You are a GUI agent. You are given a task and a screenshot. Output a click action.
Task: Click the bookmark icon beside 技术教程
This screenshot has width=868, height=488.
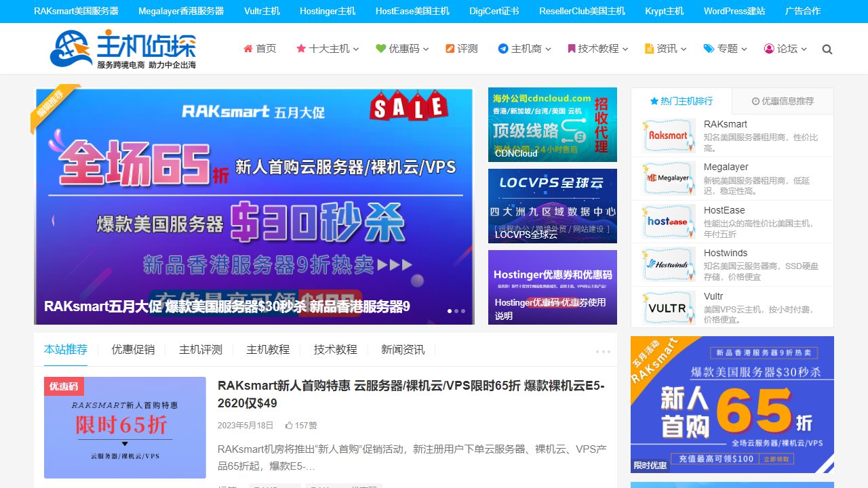tap(572, 49)
